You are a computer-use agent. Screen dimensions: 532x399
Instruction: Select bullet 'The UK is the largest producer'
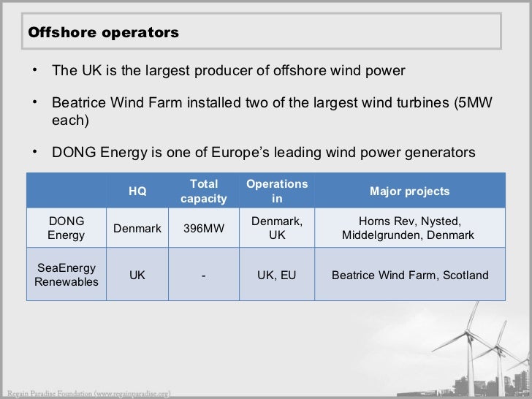click(x=228, y=71)
